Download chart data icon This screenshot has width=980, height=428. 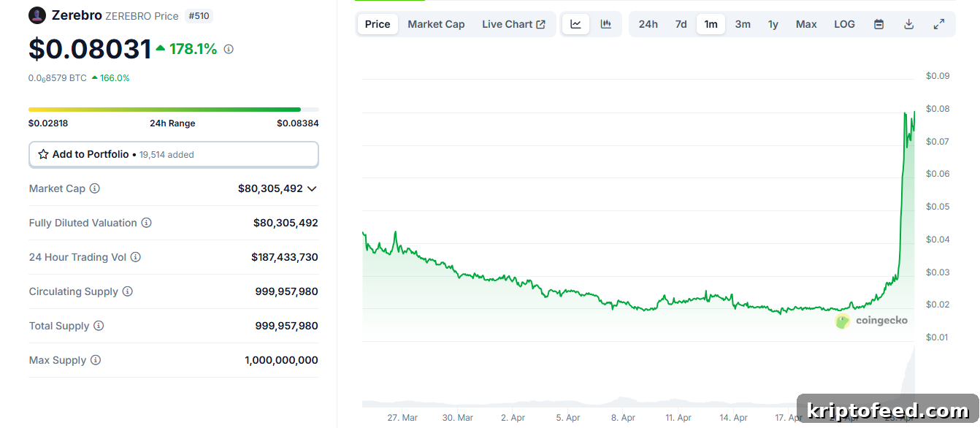point(909,24)
